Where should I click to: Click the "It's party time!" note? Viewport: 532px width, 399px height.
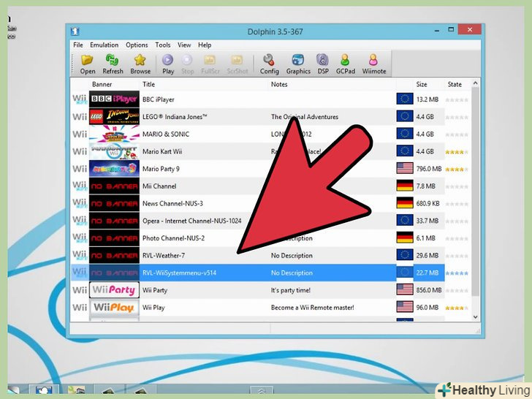(290, 290)
